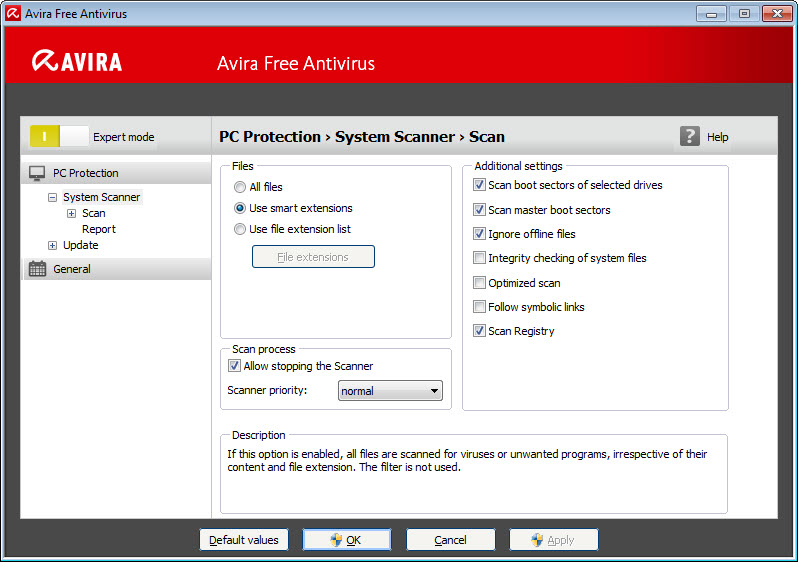Select the Update tree item

80,245
